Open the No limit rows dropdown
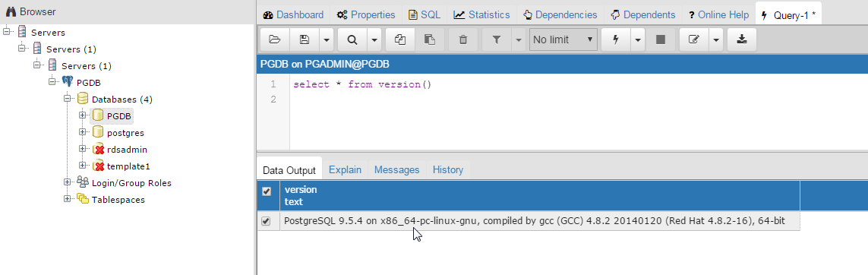Image resolution: width=868 pixels, height=275 pixels. click(x=563, y=40)
